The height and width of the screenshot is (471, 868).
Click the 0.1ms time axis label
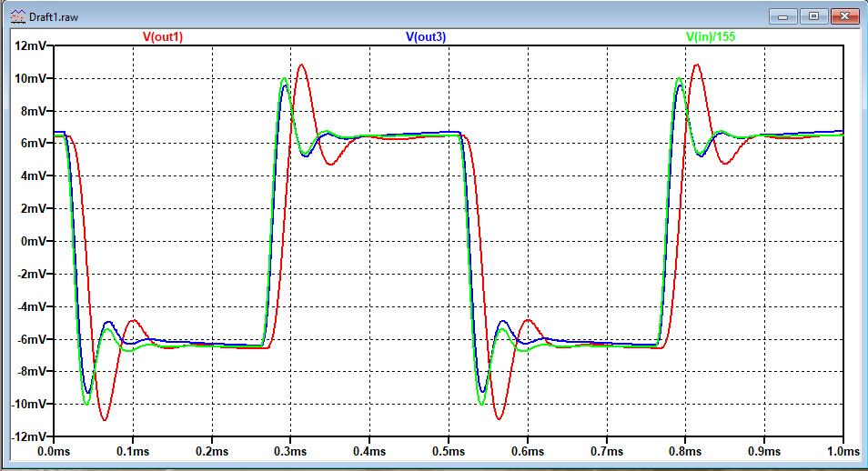[133, 451]
